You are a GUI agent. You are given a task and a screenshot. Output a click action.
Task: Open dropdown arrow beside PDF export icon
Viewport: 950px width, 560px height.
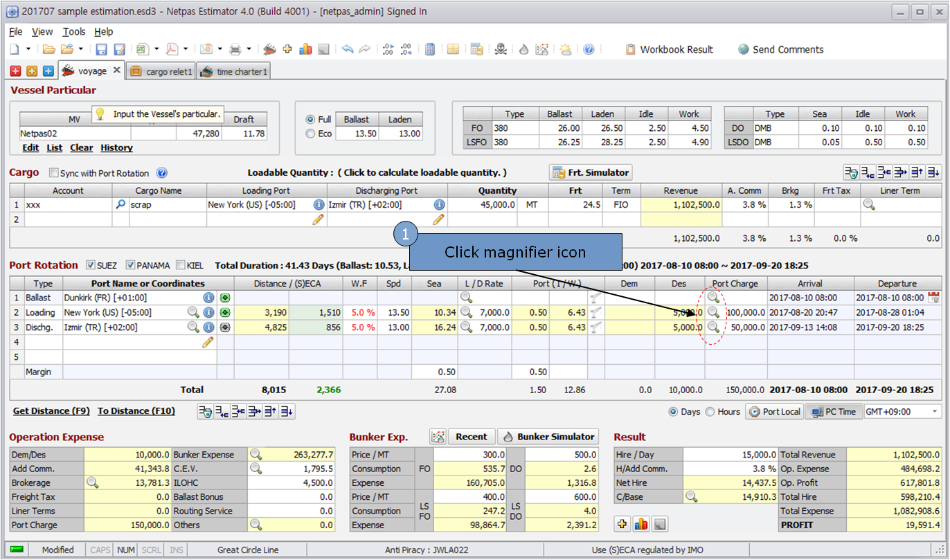coord(186,49)
